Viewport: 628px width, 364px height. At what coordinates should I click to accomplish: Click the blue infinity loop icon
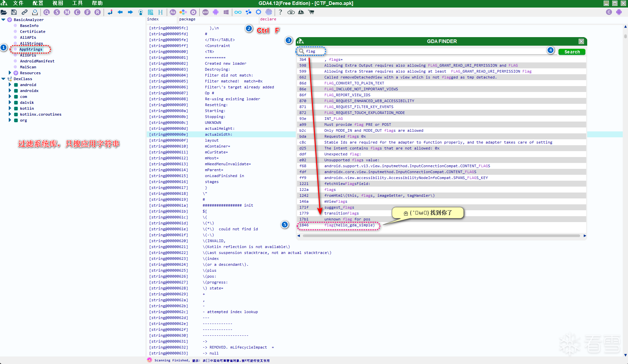(x=238, y=12)
